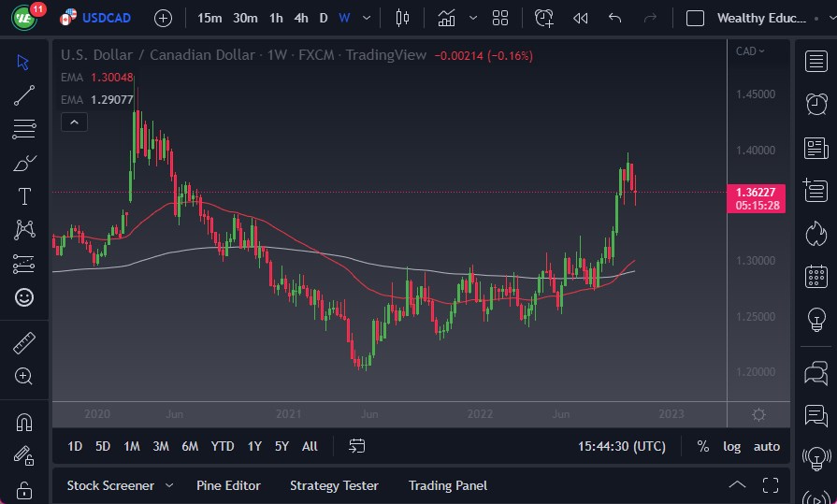837x504 pixels.
Task: Switch to the Strategy Tester tab
Action: coord(334,485)
